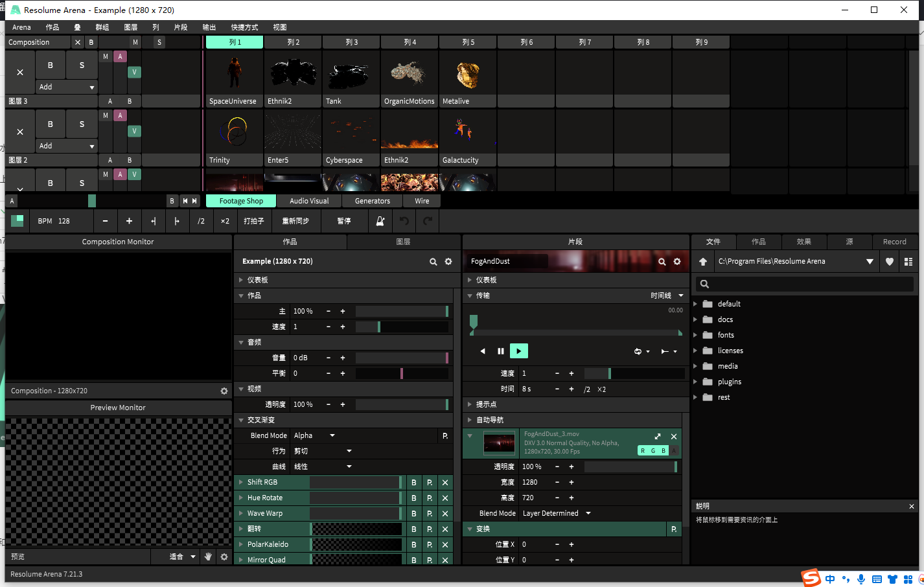Image resolution: width=924 pixels, height=587 pixels.
Task: Switch to the Audio Visual deck tab
Action: [x=309, y=201]
